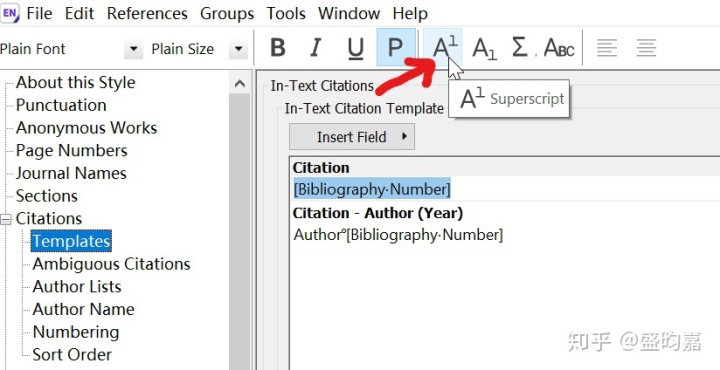Select Sections in the style tree

[x=46, y=196]
